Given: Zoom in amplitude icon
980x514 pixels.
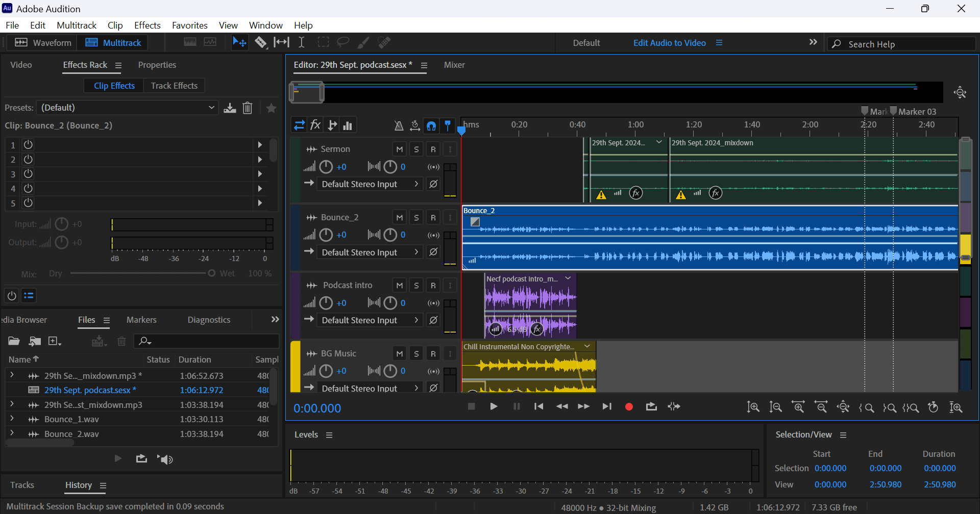Looking at the screenshot, I should pos(753,407).
